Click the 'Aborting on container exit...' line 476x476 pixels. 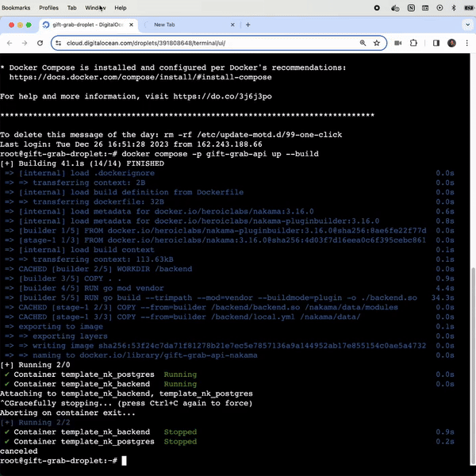(x=67, y=413)
